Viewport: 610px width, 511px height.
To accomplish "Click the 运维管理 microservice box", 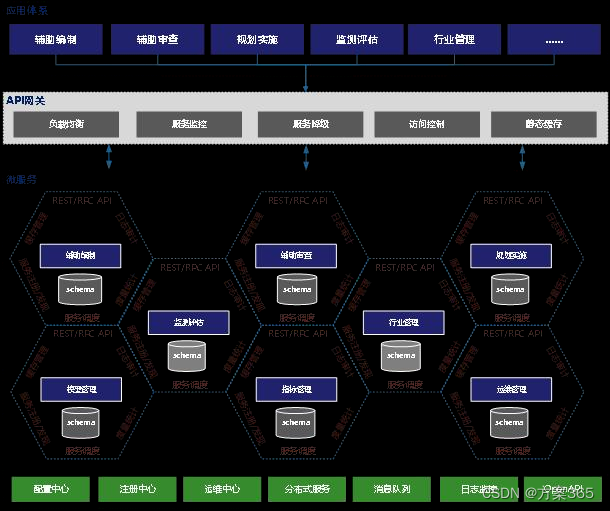I will (511, 389).
